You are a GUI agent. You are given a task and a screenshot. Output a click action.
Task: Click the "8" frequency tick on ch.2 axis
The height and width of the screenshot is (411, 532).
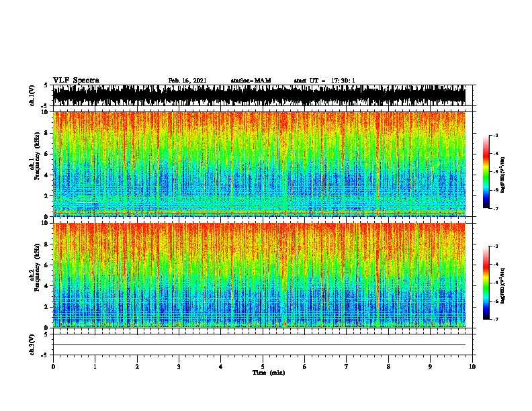(47, 244)
